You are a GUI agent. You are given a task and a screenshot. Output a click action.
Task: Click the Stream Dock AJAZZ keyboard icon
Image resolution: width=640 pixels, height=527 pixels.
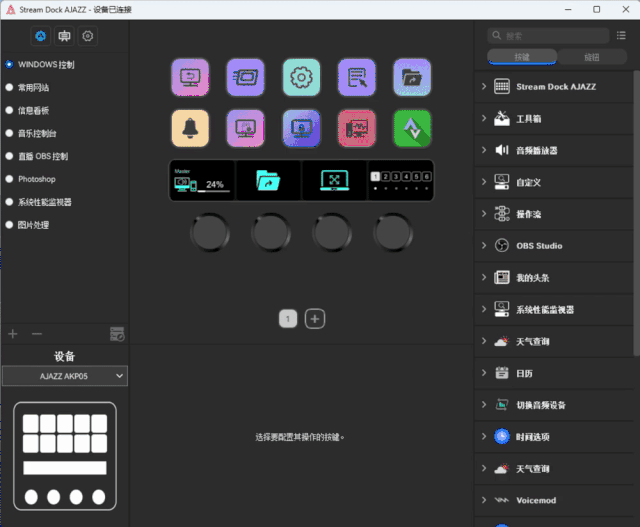coord(502,87)
